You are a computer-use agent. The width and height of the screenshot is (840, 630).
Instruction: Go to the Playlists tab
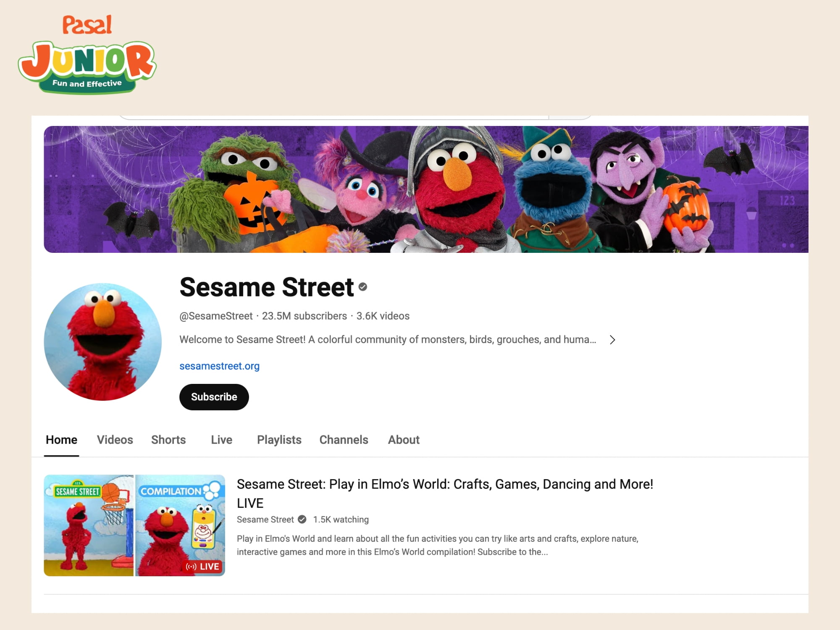pyautogui.click(x=279, y=440)
